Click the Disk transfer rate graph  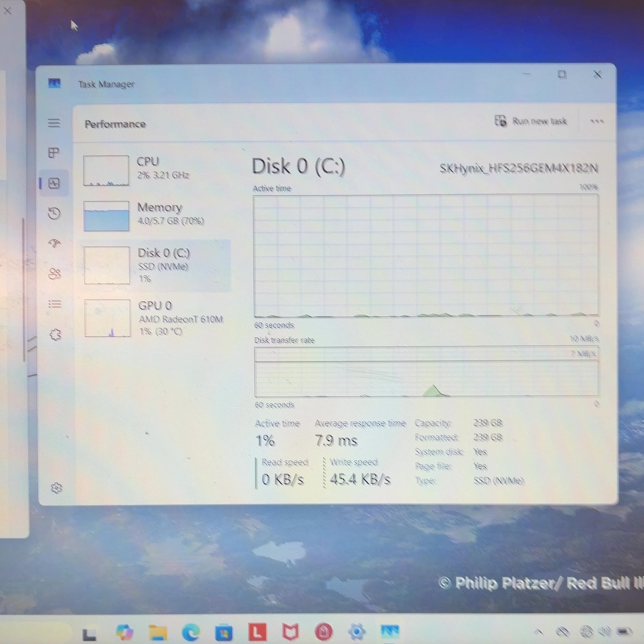[x=426, y=372]
